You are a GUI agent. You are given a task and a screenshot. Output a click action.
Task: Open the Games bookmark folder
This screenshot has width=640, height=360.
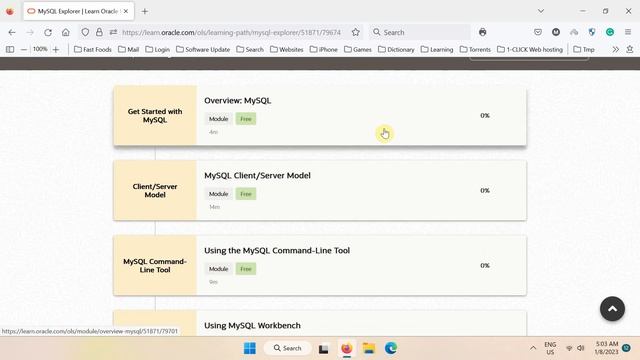click(358, 49)
